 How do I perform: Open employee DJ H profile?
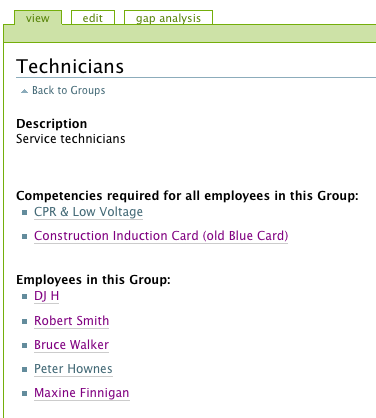pos(46,296)
